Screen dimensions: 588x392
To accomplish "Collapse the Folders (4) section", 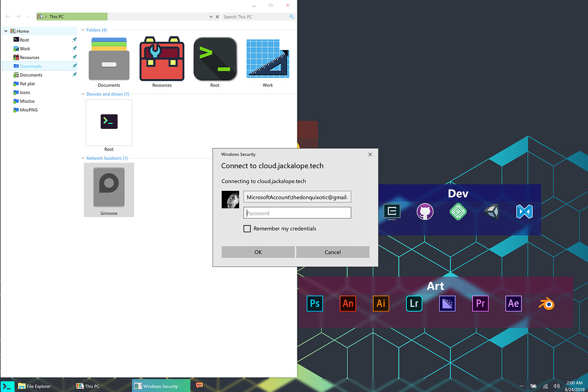I will pos(83,30).
